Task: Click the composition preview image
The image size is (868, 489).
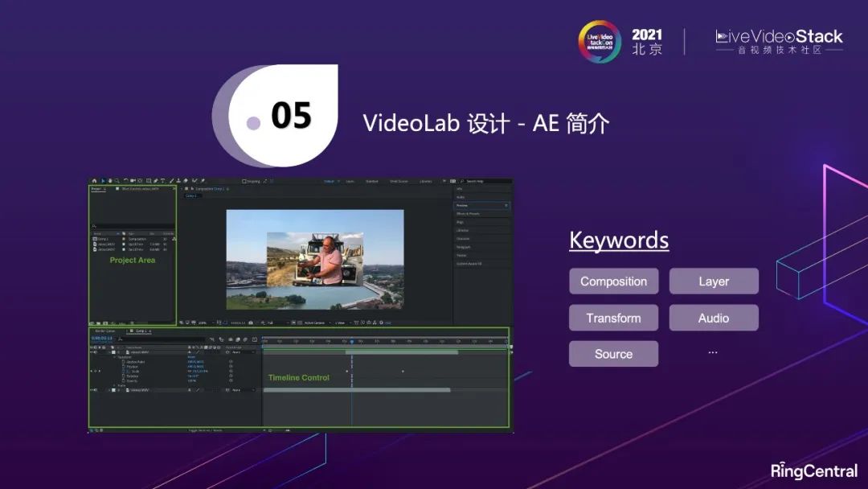Action: (315, 259)
